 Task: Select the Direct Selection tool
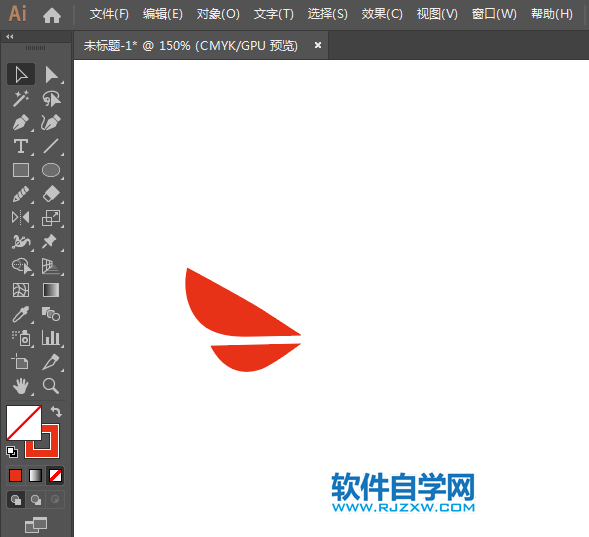point(51,74)
